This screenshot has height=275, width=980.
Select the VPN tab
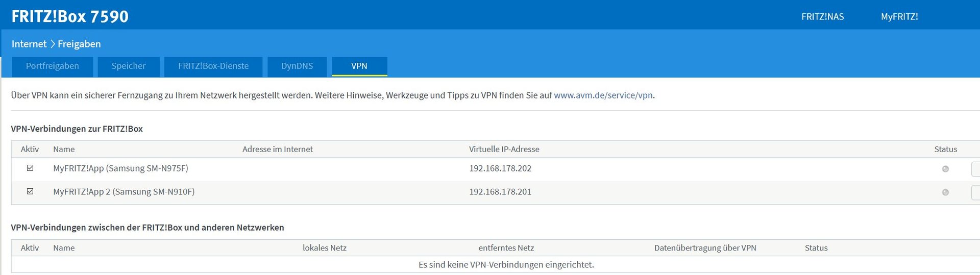coord(359,66)
